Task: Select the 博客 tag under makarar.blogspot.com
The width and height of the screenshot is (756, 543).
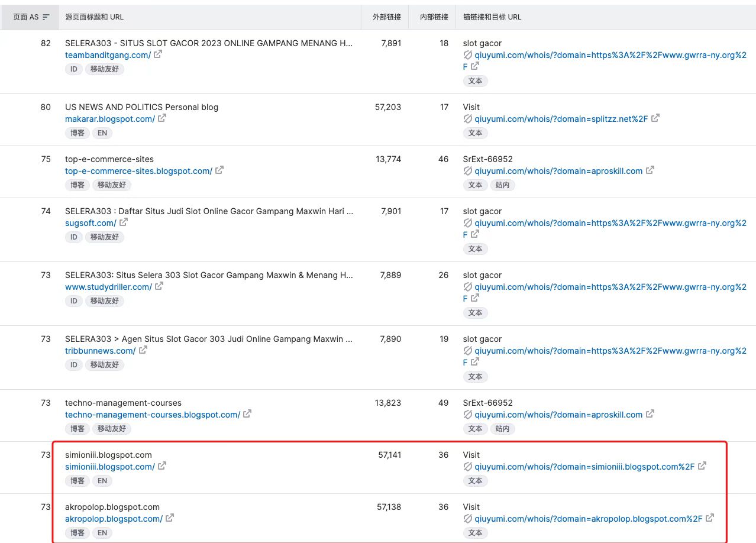Action: pyautogui.click(x=77, y=133)
